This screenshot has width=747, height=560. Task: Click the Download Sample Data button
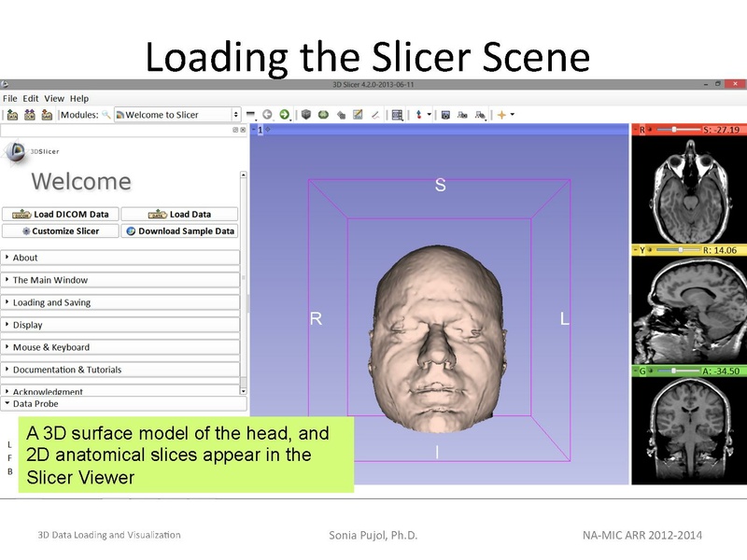(179, 231)
